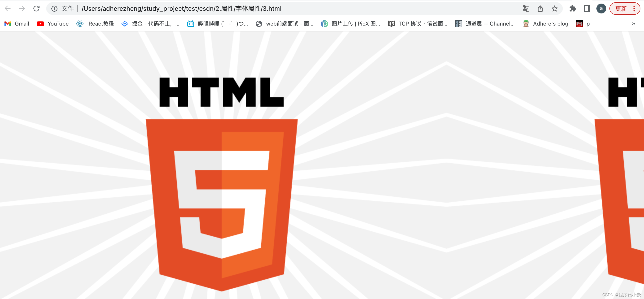
Task: Click the black HTML heading text
Action: click(221, 92)
